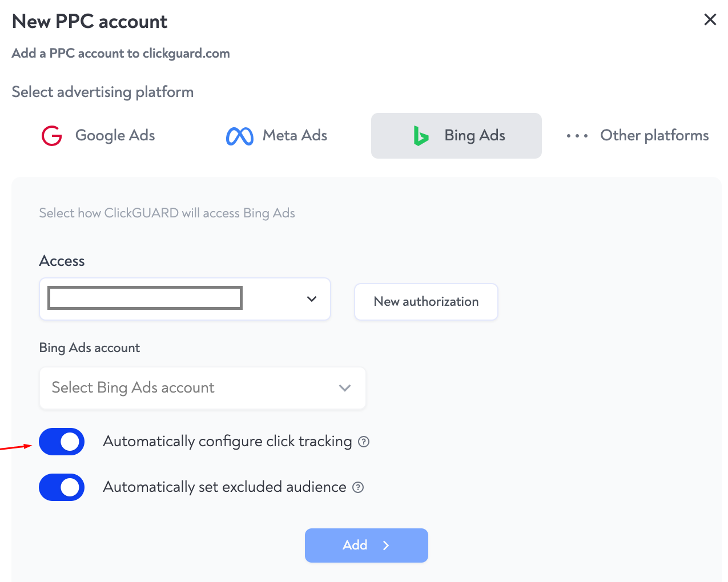This screenshot has height=582, width=728.
Task: Click the right chevron inside the Add button
Action: (385, 545)
